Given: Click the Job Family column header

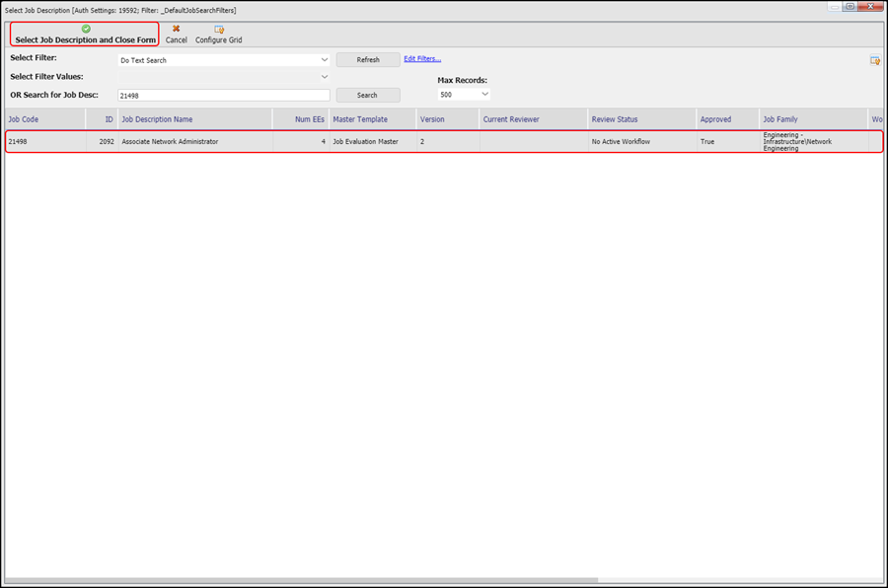Looking at the screenshot, I should point(779,119).
